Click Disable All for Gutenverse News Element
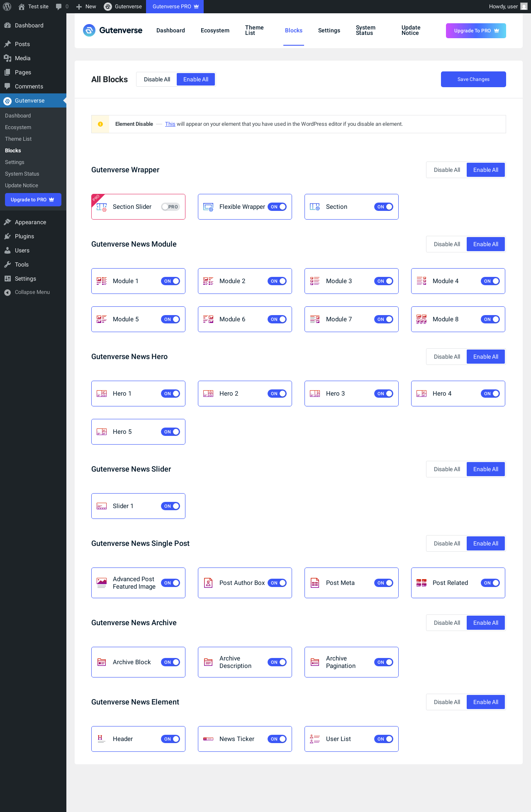This screenshot has height=812, width=531. coord(447,702)
